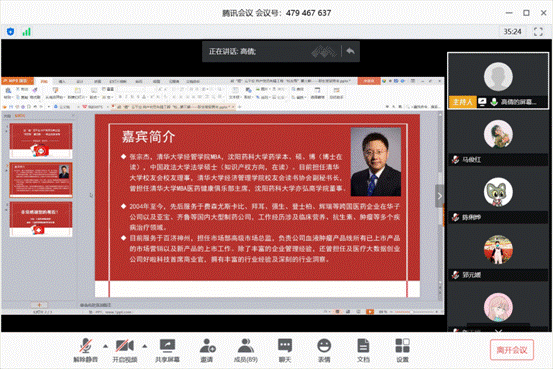Check the green network signal bars icon
553x369 pixels.
coord(26,32)
